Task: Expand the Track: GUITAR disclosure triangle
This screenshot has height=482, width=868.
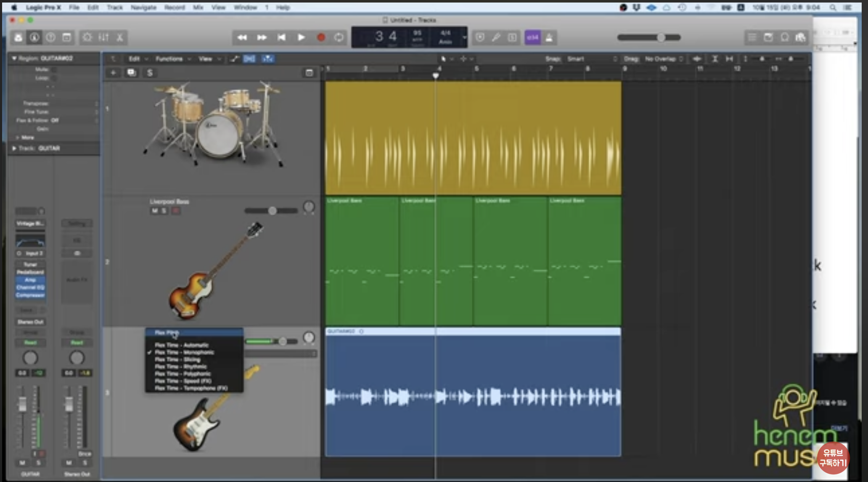Action: coord(14,148)
